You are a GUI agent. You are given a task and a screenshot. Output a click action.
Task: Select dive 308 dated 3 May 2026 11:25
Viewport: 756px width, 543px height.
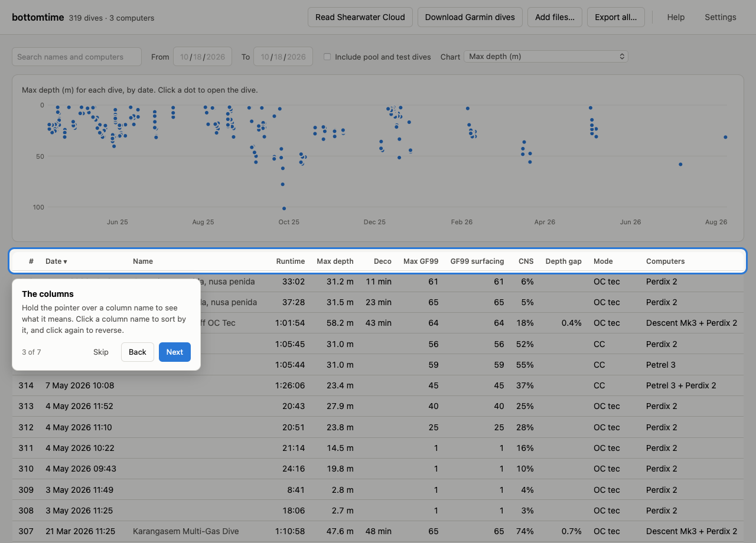[378, 511]
